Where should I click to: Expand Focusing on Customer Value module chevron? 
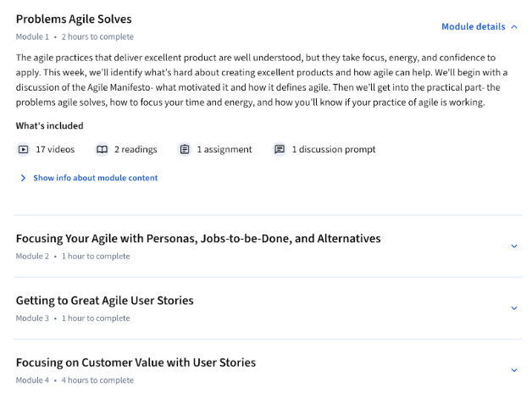coord(514,371)
